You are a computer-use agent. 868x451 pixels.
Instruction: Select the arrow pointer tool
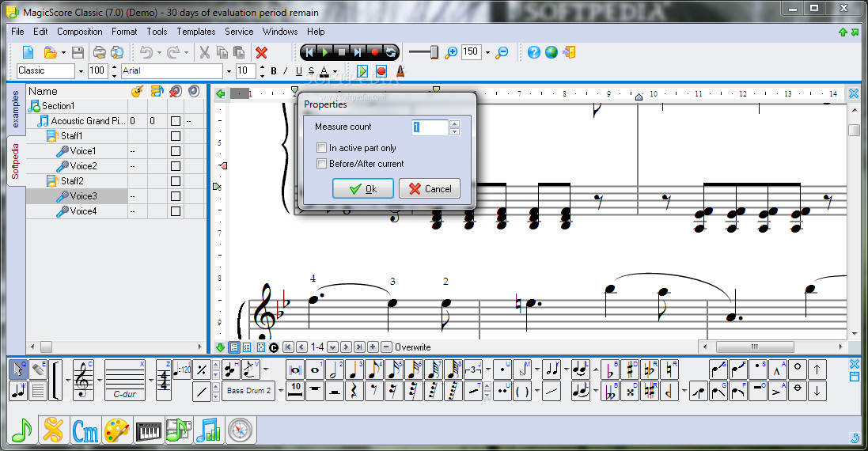(x=18, y=369)
